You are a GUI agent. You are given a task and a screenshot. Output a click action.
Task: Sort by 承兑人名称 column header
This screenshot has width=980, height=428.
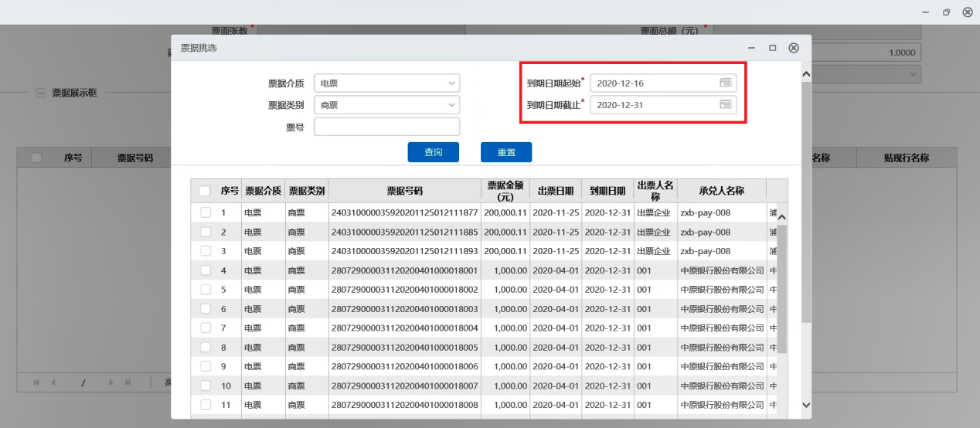(721, 191)
